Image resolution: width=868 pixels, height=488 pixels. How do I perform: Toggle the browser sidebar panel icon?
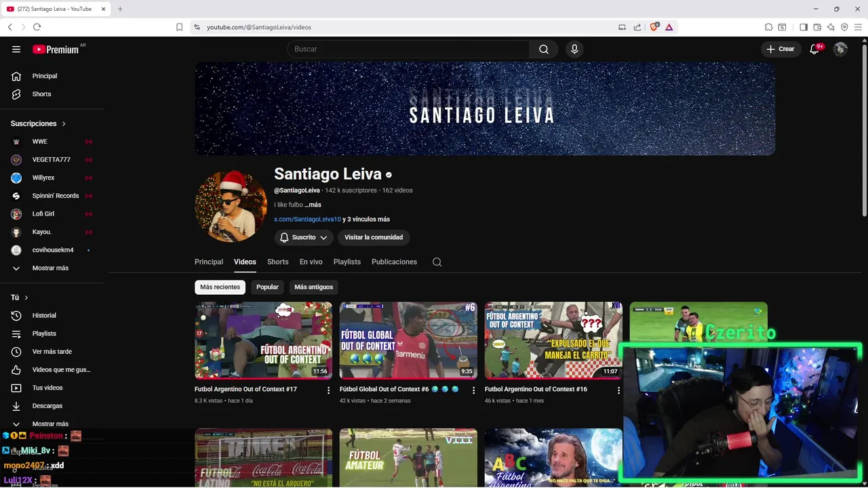(x=804, y=27)
